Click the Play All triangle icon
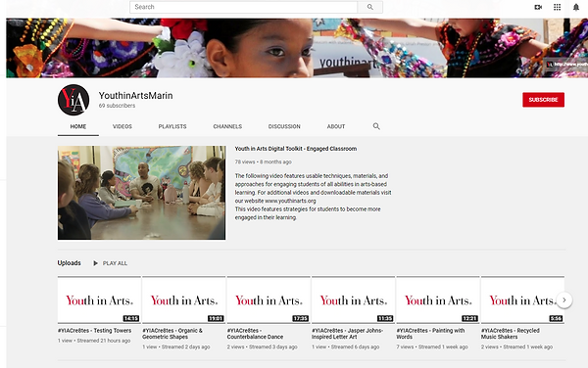588x368 pixels. [x=95, y=263]
